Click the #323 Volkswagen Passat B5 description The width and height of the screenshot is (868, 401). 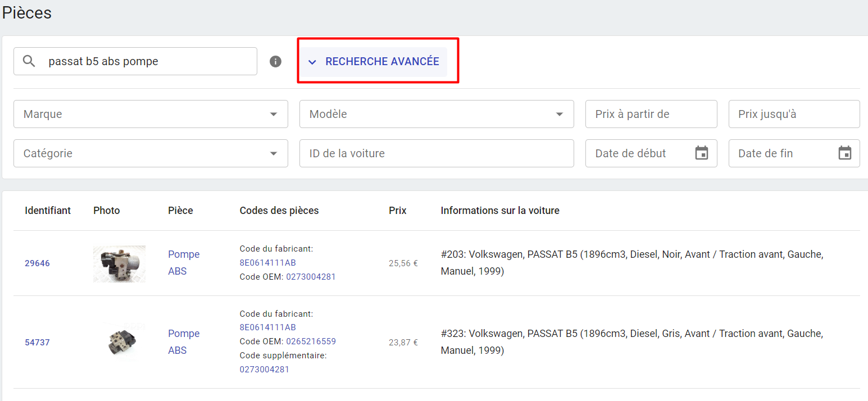[x=632, y=342]
